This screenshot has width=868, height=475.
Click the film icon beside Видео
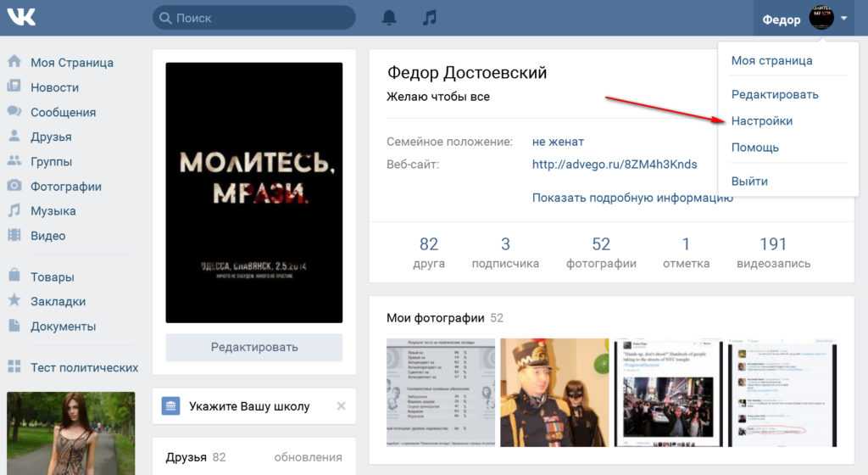tap(14, 235)
